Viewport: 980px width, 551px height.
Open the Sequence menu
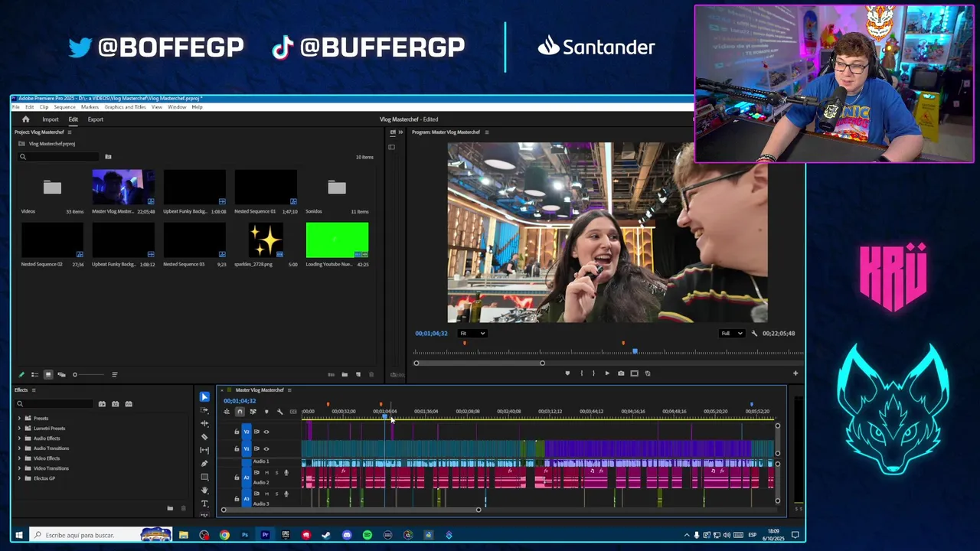tap(64, 107)
